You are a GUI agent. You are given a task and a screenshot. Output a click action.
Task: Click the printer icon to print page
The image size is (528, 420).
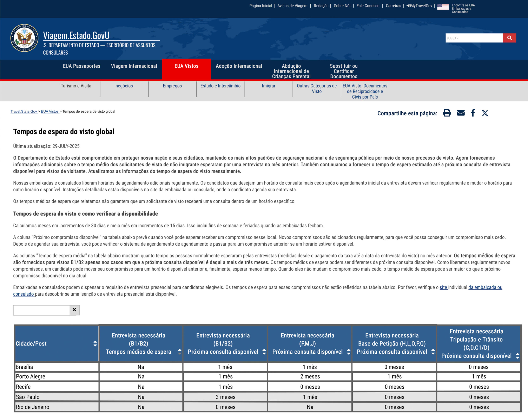click(x=447, y=113)
